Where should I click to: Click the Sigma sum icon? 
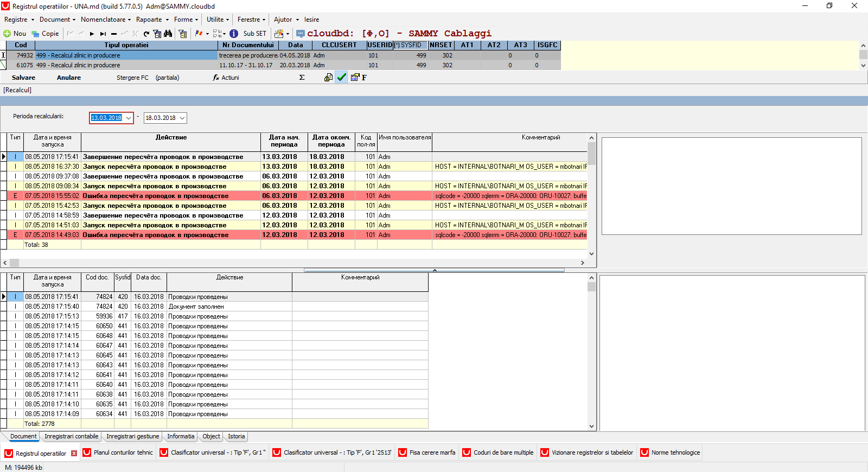tap(302, 78)
